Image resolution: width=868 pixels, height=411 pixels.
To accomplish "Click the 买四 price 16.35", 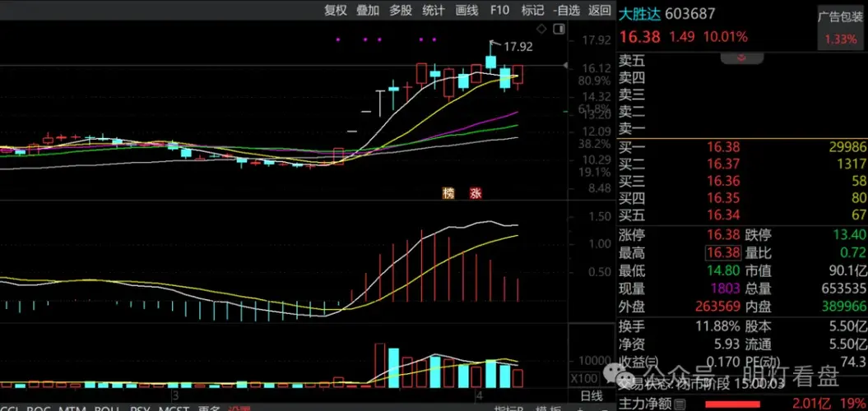I will click(x=723, y=198).
